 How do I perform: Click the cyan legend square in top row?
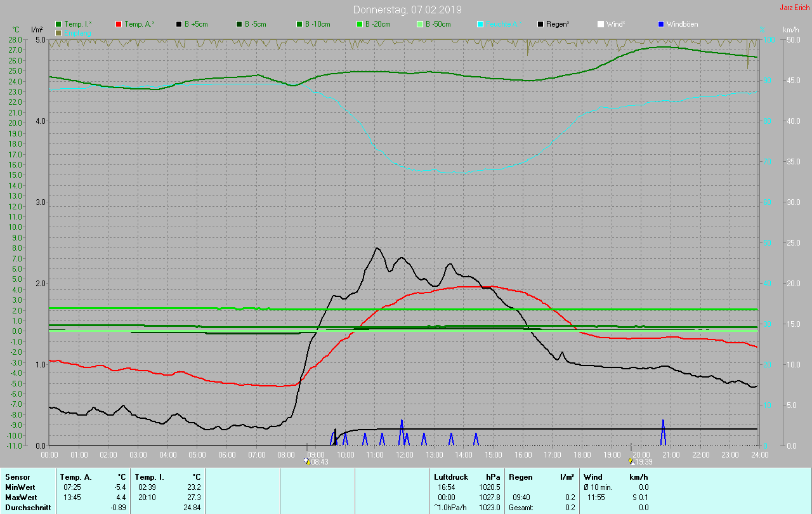[x=480, y=24]
